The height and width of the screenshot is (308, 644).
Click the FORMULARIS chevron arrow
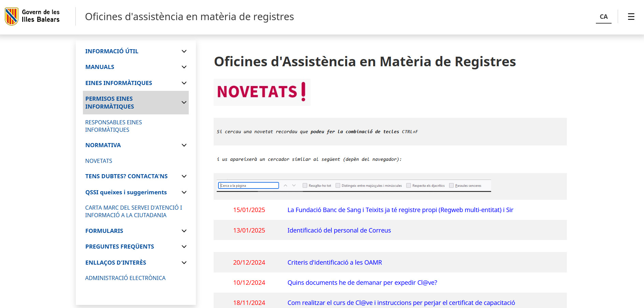[x=184, y=231]
